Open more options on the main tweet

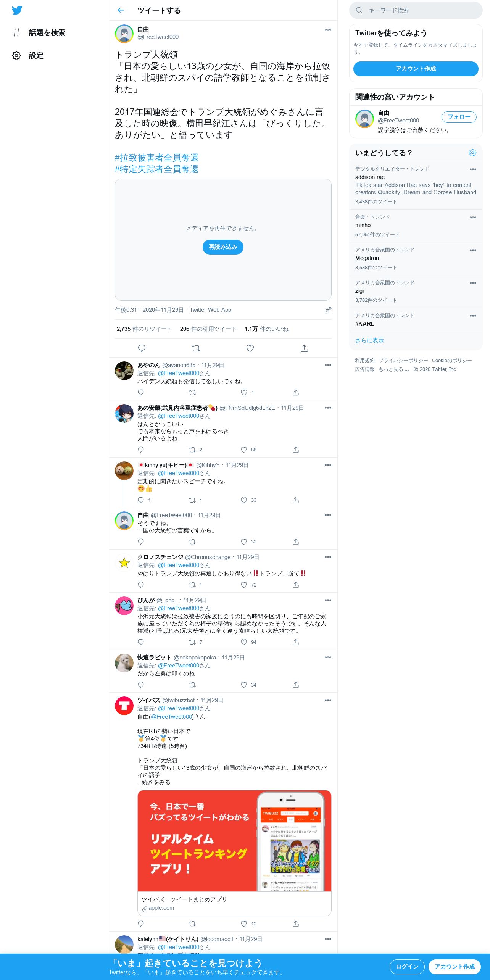(328, 29)
